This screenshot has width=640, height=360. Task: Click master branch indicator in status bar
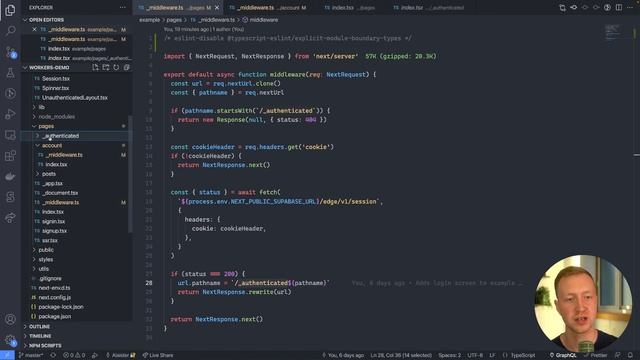coord(31,355)
